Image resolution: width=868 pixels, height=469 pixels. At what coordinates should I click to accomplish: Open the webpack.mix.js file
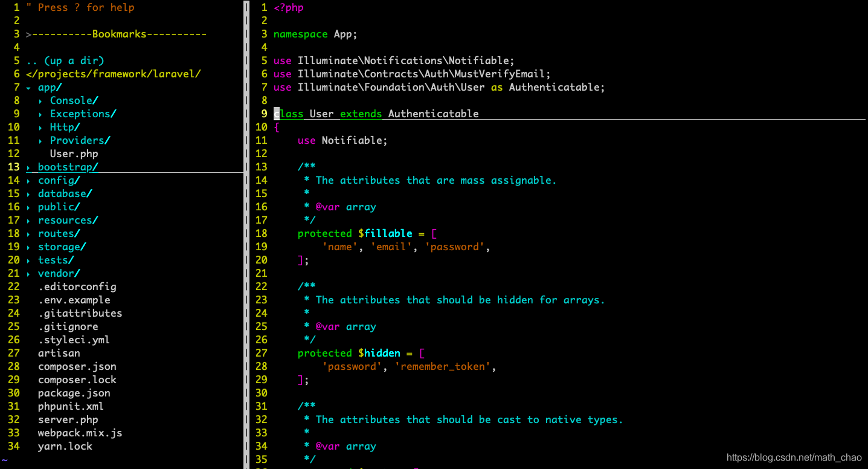coord(80,433)
